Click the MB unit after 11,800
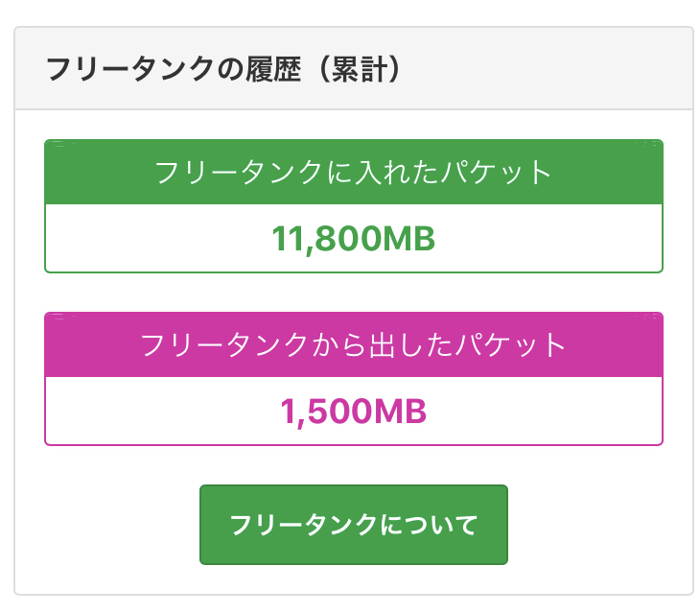The image size is (700, 613). point(408,239)
